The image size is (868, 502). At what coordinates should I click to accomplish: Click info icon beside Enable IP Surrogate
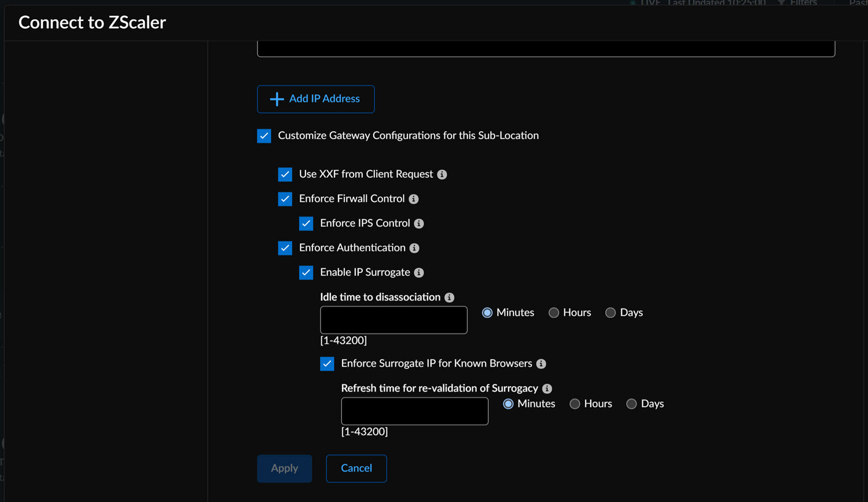(x=419, y=273)
